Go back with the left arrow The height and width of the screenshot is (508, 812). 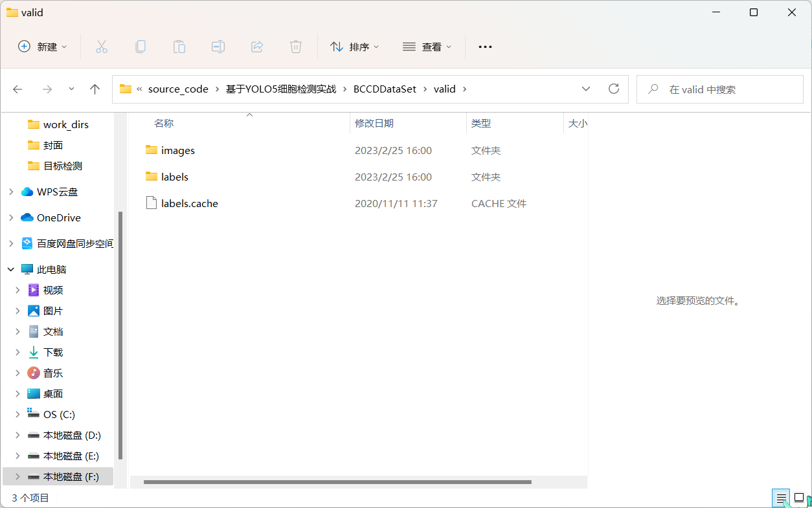17,89
